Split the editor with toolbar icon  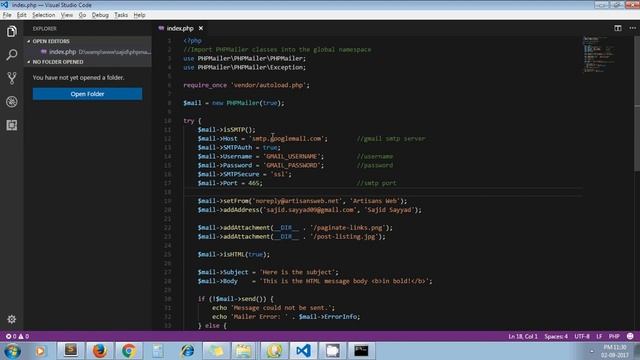click(618, 28)
